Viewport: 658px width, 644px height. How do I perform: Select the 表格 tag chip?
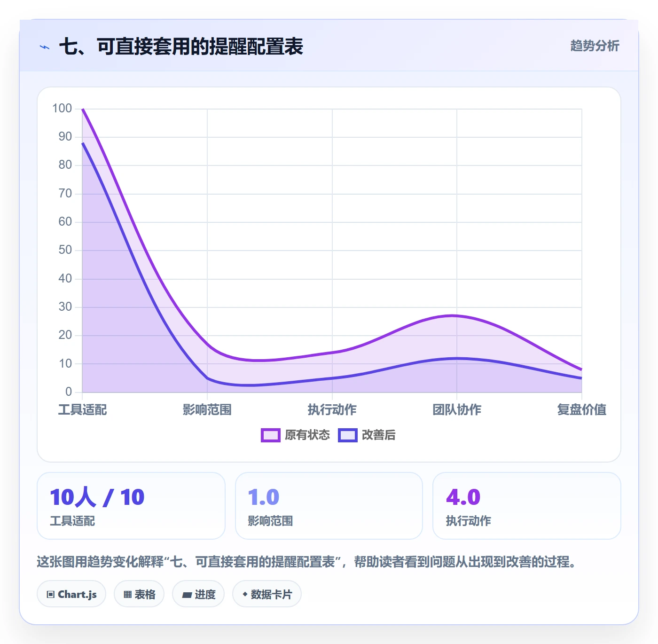tap(139, 594)
